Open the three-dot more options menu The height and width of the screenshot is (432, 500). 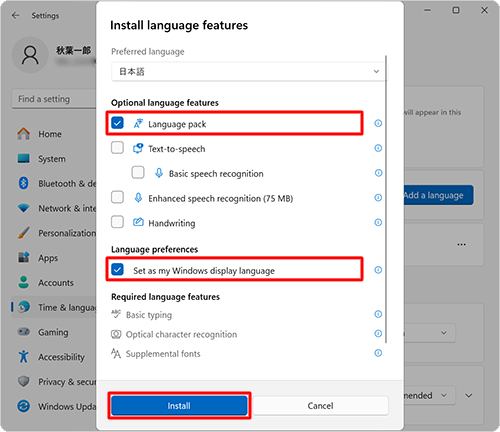coord(461,244)
